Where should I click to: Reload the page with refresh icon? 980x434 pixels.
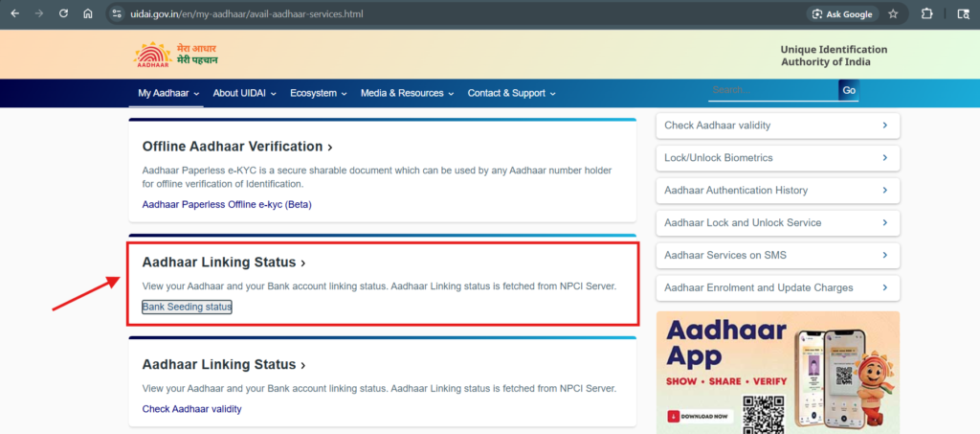pyautogui.click(x=63, y=14)
